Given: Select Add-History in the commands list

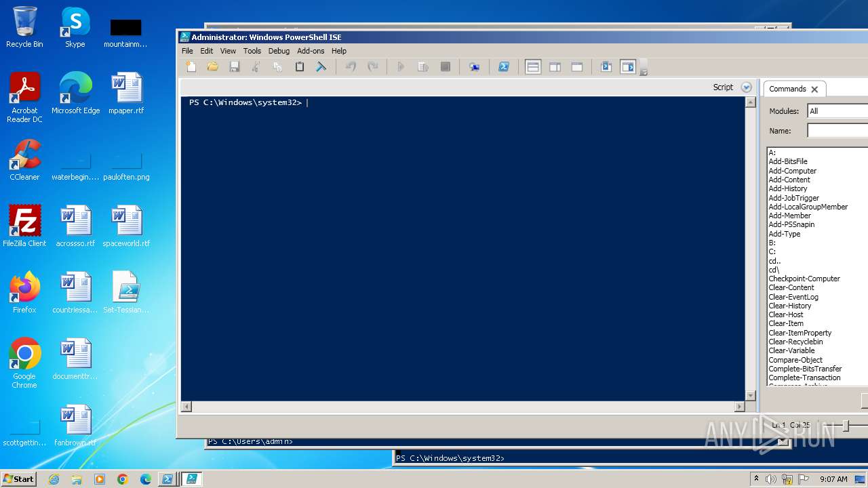Looking at the screenshot, I should point(788,188).
